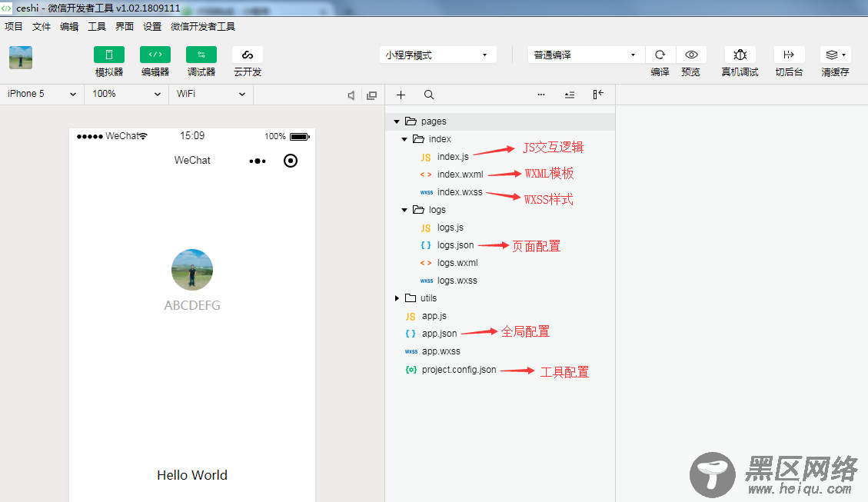The height and width of the screenshot is (502, 868).
Task: Click the simulator circular close capsule button
Action: [291, 161]
